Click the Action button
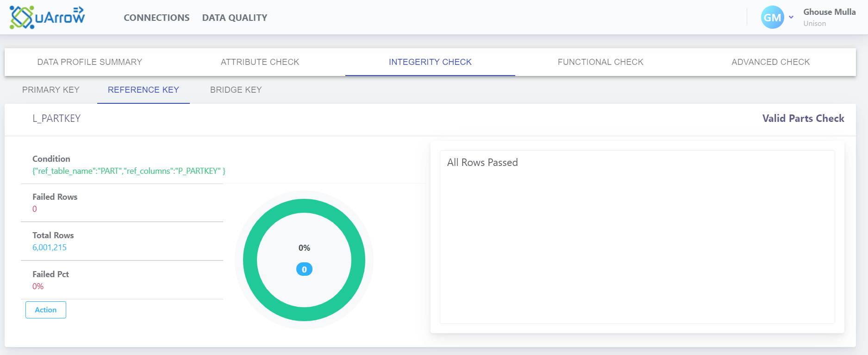The image size is (868, 355). tap(46, 310)
